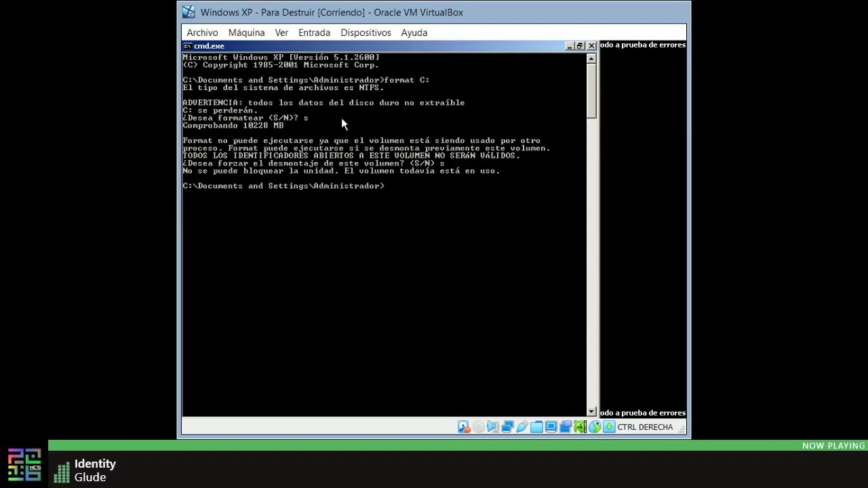Click the USB devices status icon
Screen dimensions: 868x488
522,427
